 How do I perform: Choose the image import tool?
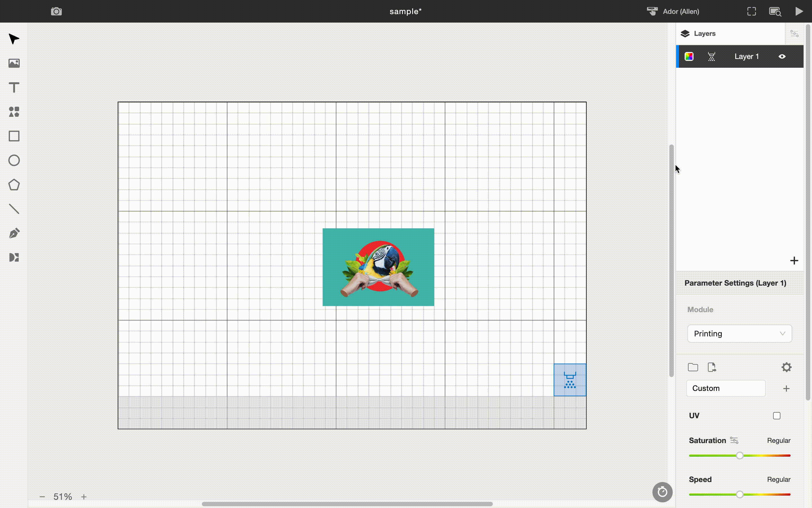tap(14, 63)
